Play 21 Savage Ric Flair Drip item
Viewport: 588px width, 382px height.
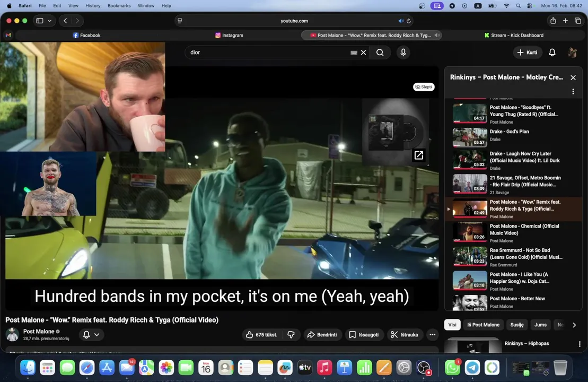pos(513,184)
